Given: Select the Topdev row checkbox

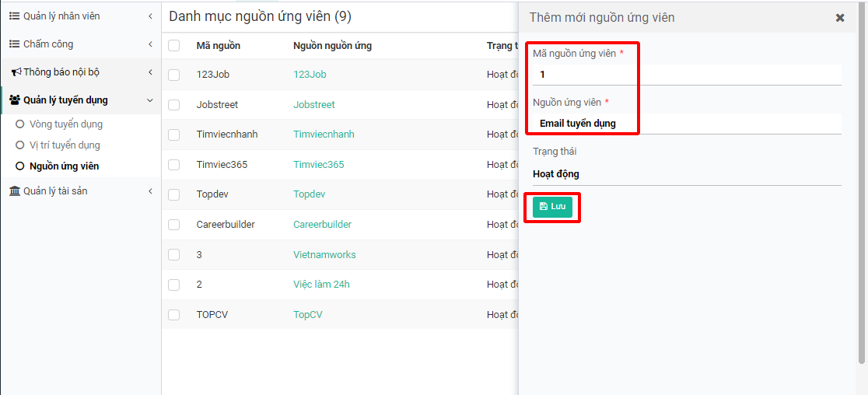Looking at the screenshot, I should tap(174, 194).
